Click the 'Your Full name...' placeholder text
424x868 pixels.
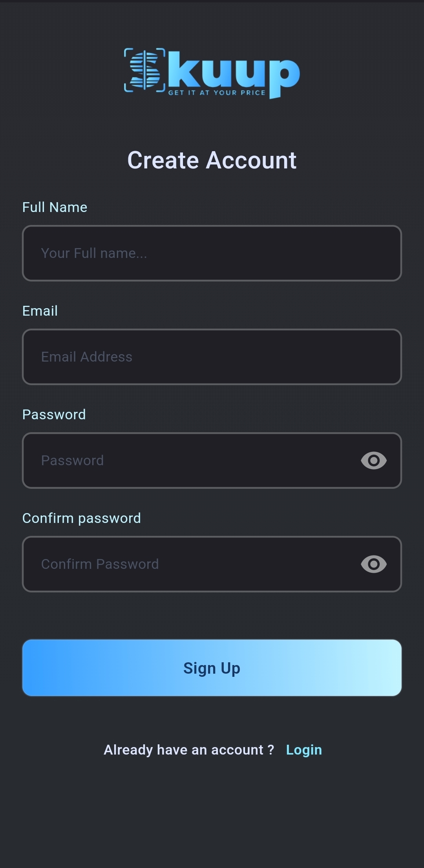94,253
